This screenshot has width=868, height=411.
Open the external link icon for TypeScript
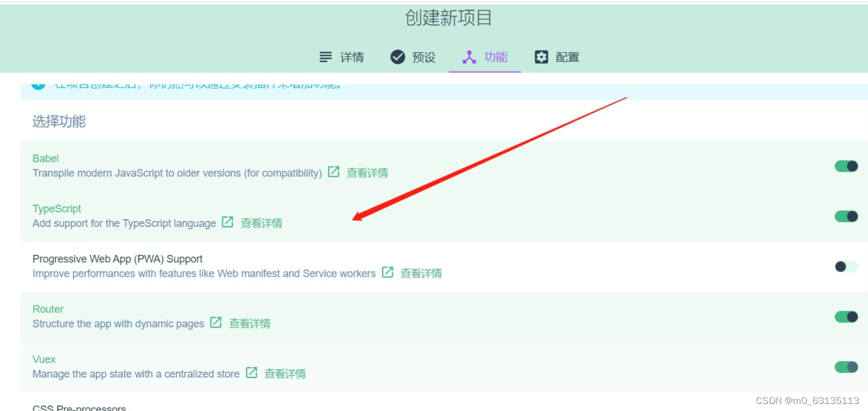pyautogui.click(x=226, y=223)
